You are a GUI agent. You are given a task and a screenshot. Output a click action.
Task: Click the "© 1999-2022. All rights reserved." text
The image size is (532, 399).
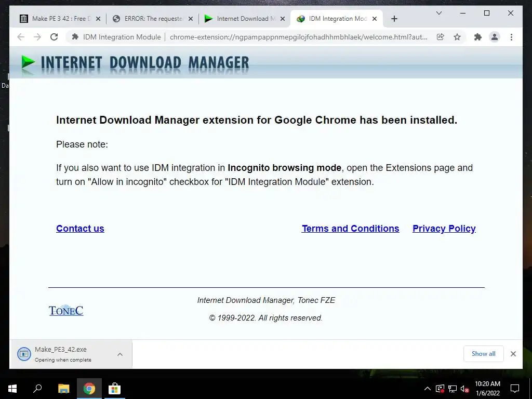[266, 318]
